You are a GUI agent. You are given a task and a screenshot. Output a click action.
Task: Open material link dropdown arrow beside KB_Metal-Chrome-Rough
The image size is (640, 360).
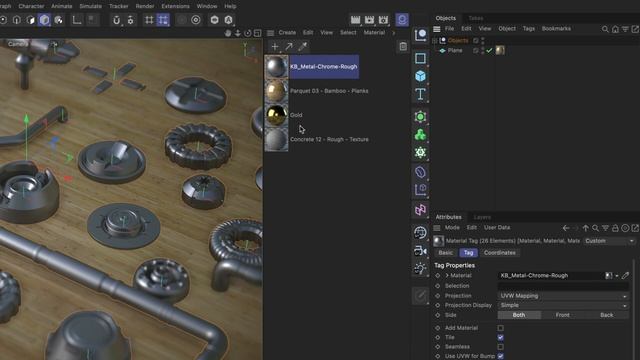617,276
